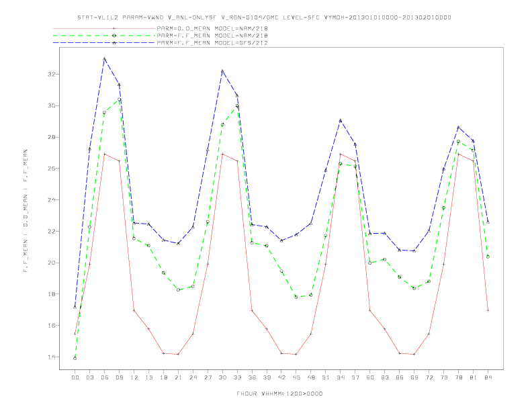Select legend entry PARM=F.F_MEAN MODEL=GFS/212
Screen dimensions: 532x411
pos(212,43)
